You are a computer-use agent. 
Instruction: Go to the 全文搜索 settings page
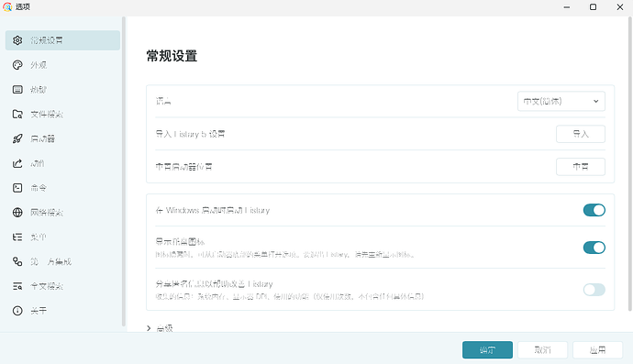click(62, 286)
